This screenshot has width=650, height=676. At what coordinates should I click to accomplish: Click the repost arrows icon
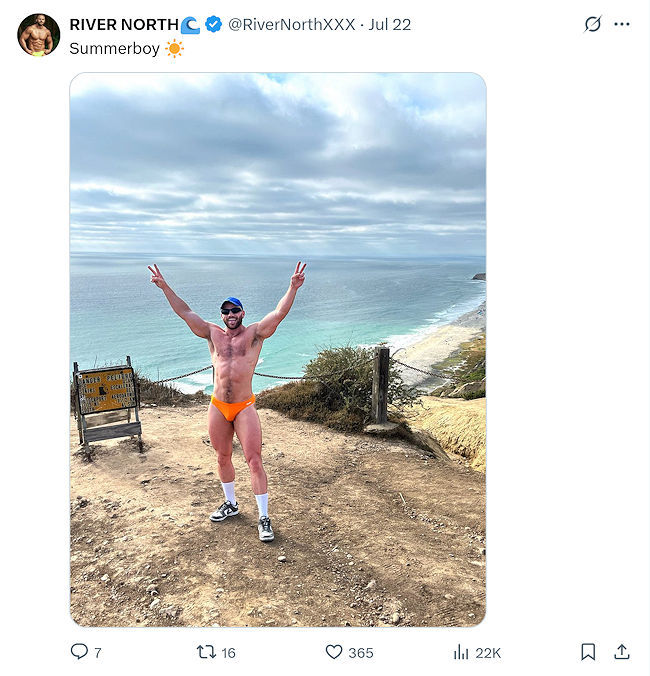tap(206, 651)
